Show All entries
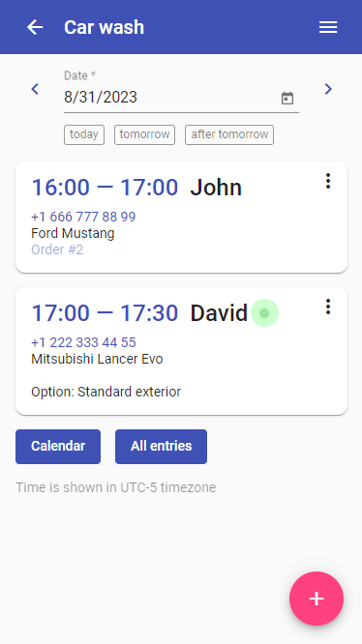 pyautogui.click(x=161, y=447)
